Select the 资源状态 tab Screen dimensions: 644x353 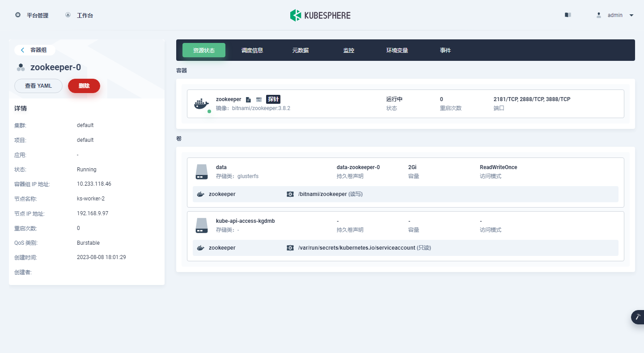[204, 51]
